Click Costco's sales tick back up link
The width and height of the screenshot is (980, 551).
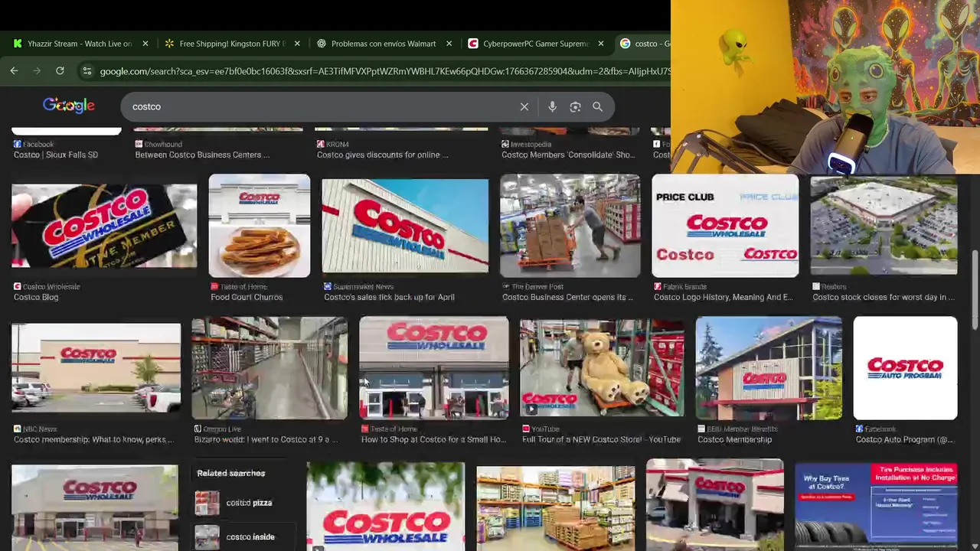click(389, 297)
